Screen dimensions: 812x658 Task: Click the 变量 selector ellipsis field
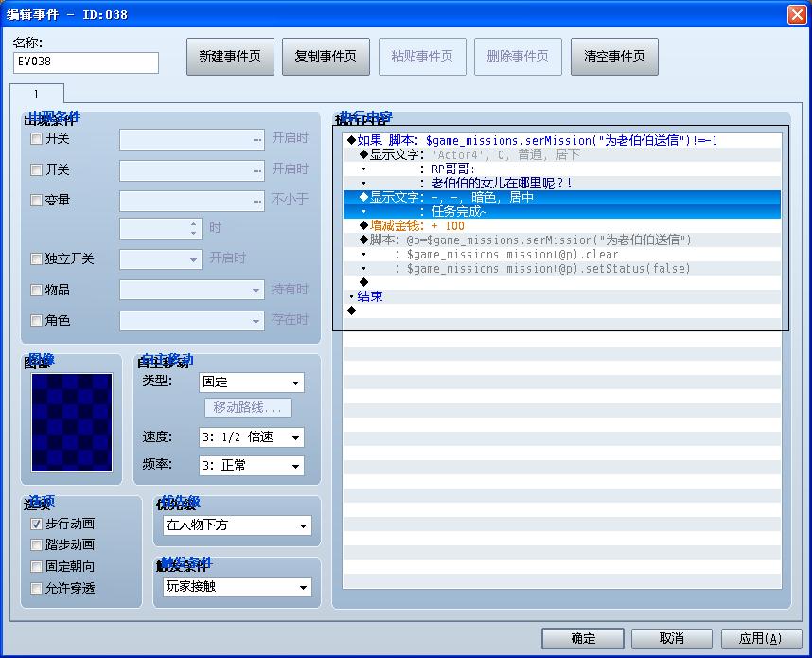(x=192, y=201)
